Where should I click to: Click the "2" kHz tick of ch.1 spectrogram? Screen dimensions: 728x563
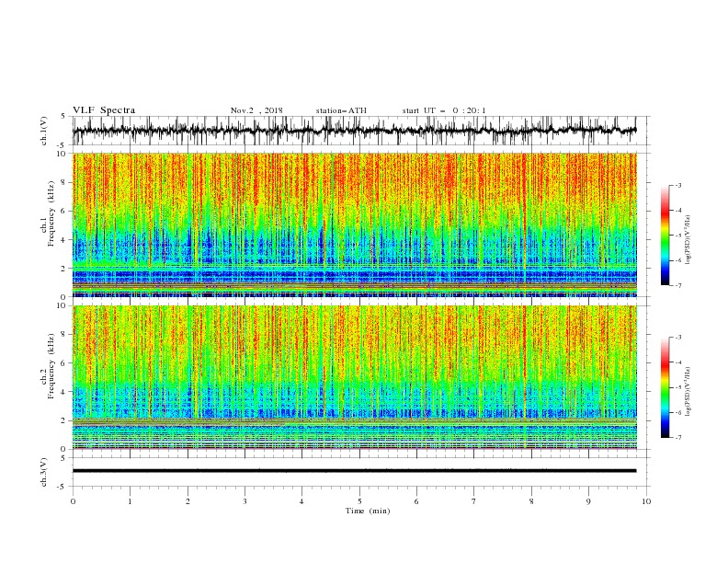pos(63,269)
